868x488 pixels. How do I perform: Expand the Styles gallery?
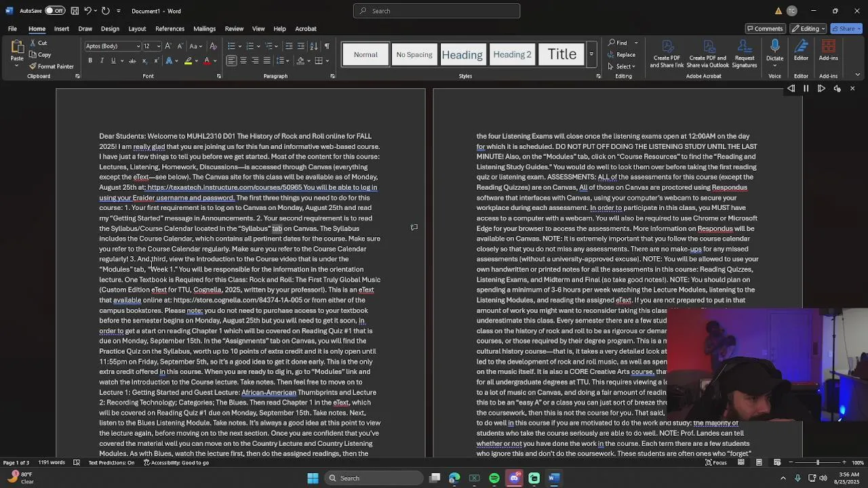coord(591,54)
